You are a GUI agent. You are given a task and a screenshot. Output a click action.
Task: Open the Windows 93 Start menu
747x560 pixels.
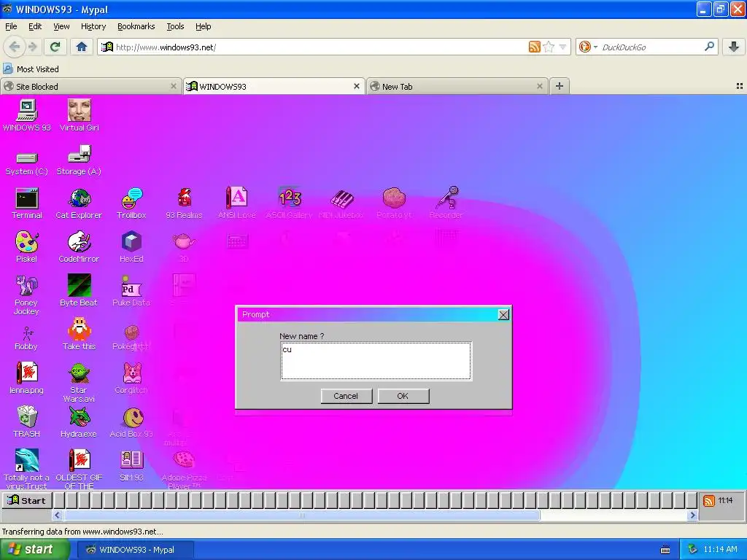[27, 500]
